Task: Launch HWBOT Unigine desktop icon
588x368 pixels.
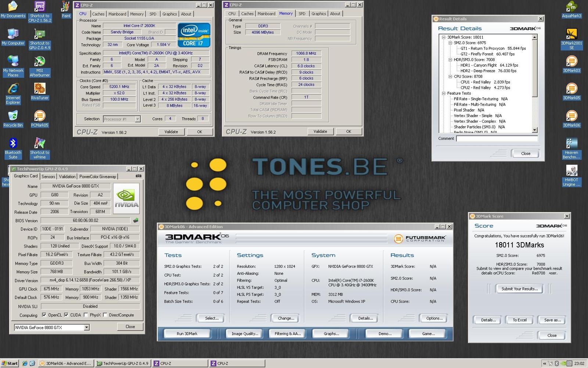Action: 571,176
